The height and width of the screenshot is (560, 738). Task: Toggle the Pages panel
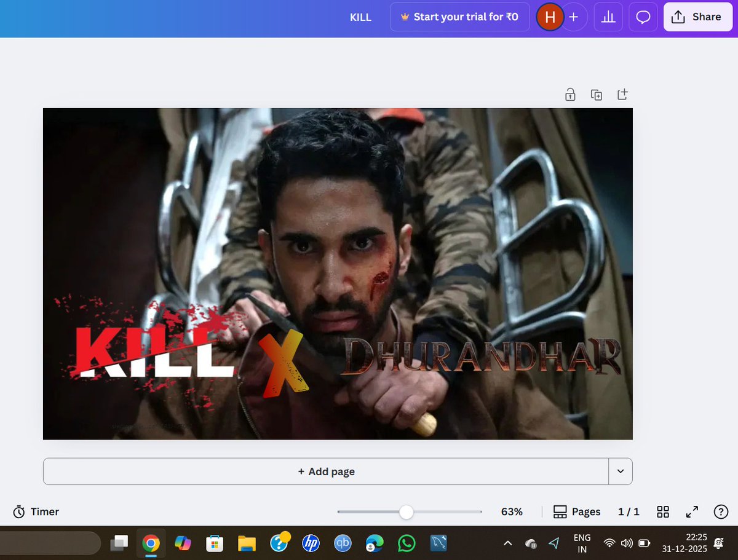[577, 511]
